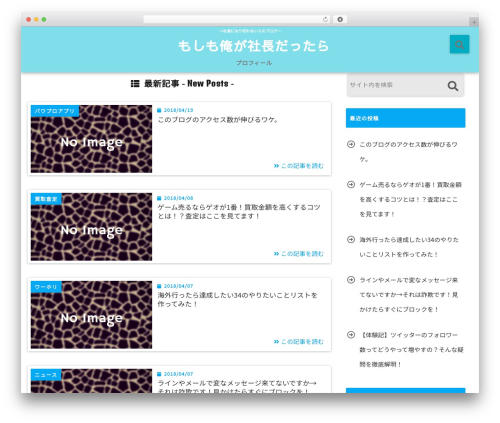Click the download icon next to address bar
Screen dimensions: 500x423
340,19
